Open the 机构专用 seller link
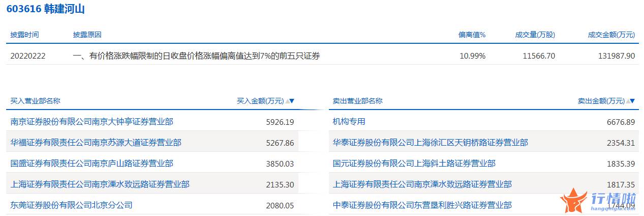This screenshot has height=216, width=644. 349,122
